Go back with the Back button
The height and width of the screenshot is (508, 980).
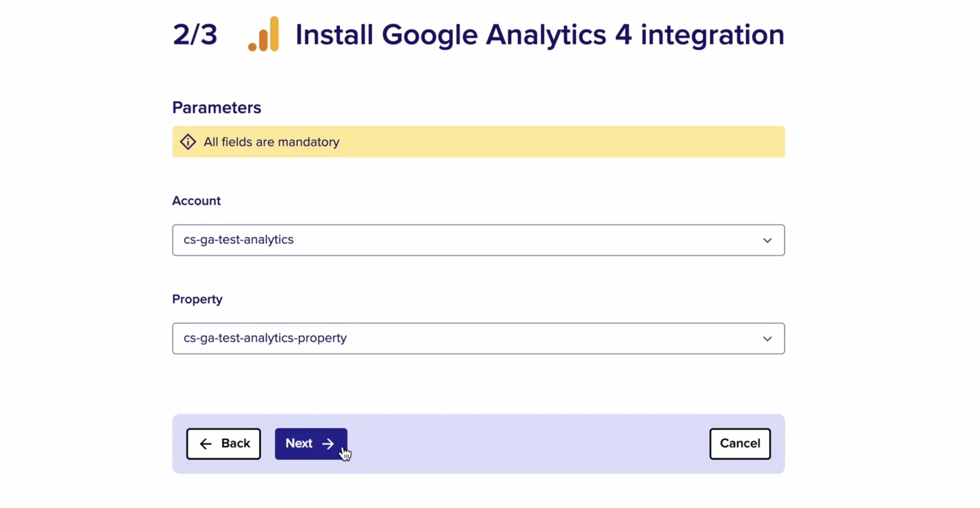[x=224, y=444]
